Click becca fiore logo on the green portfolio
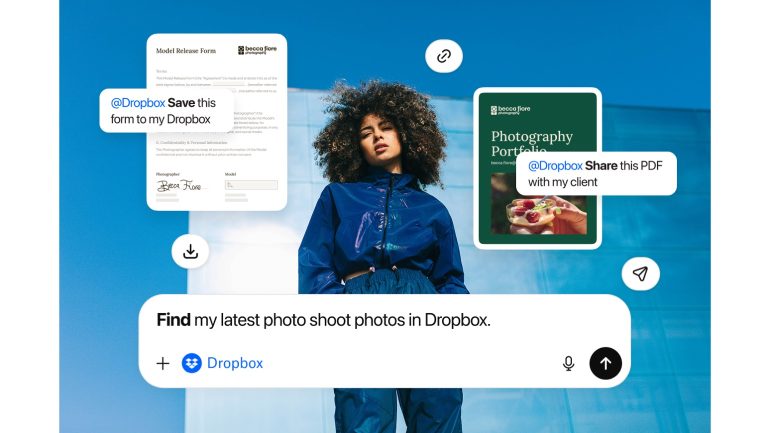The image size is (770, 433). [509, 110]
